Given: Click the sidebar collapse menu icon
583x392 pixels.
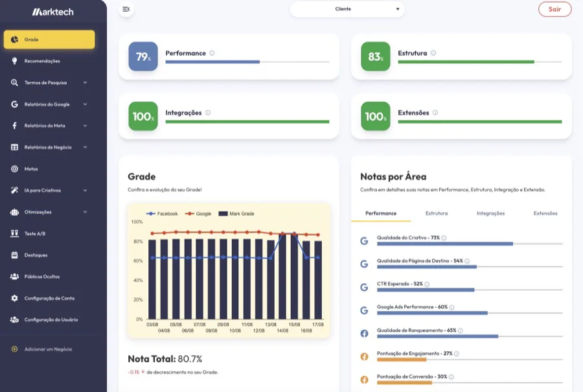Looking at the screenshot, I should pyautogui.click(x=126, y=9).
